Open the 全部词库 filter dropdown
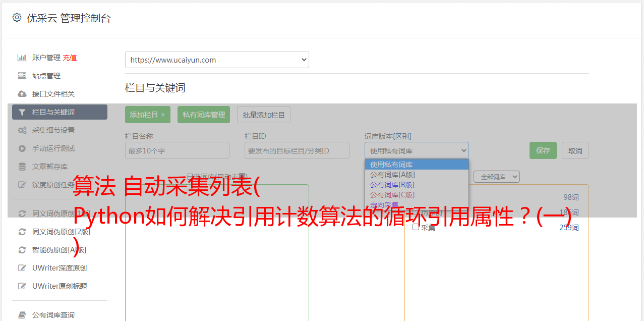The height and width of the screenshot is (321, 644). click(x=496, y=177)
